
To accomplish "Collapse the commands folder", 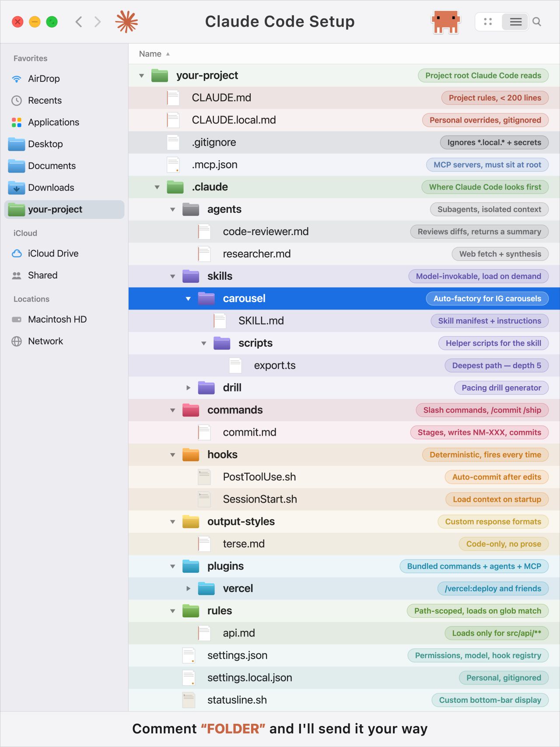I will pyautogui.click(x=172, y=411).
